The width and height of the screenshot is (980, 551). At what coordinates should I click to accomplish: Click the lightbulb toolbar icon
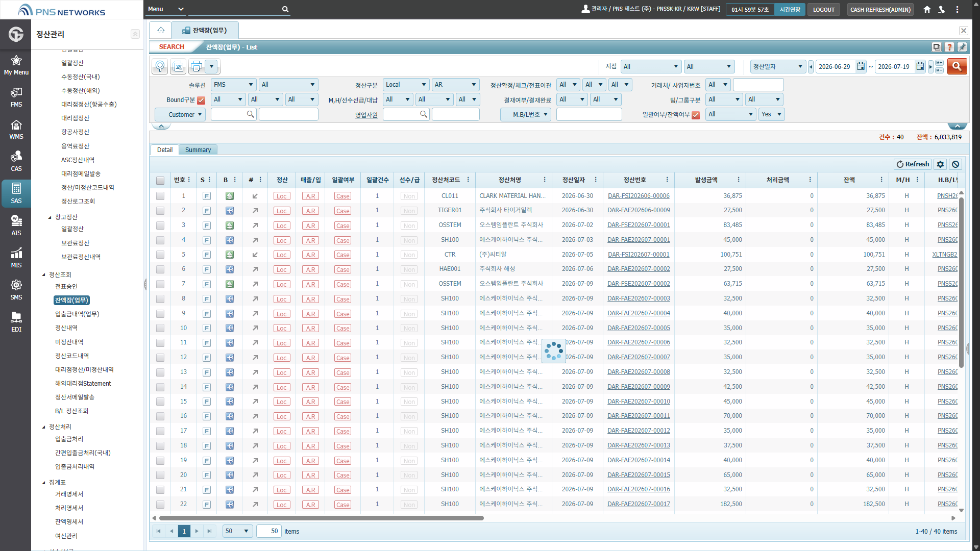click(x=160, y=66)
